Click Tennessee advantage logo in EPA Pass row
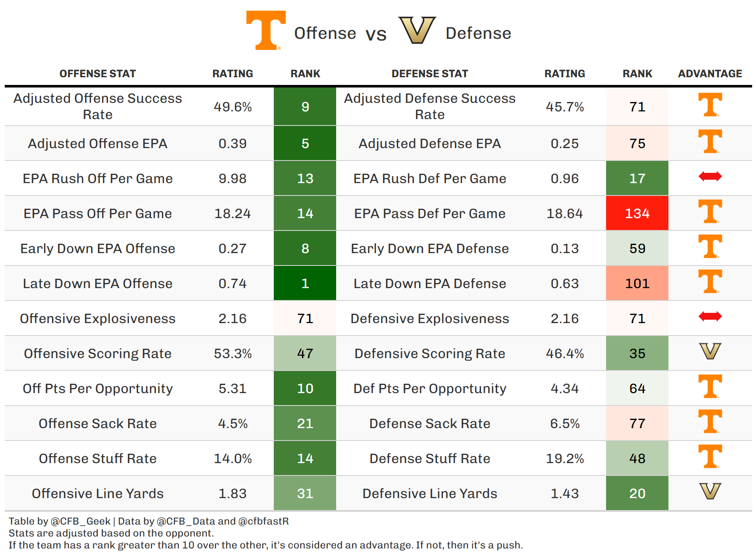 point(710,211)
